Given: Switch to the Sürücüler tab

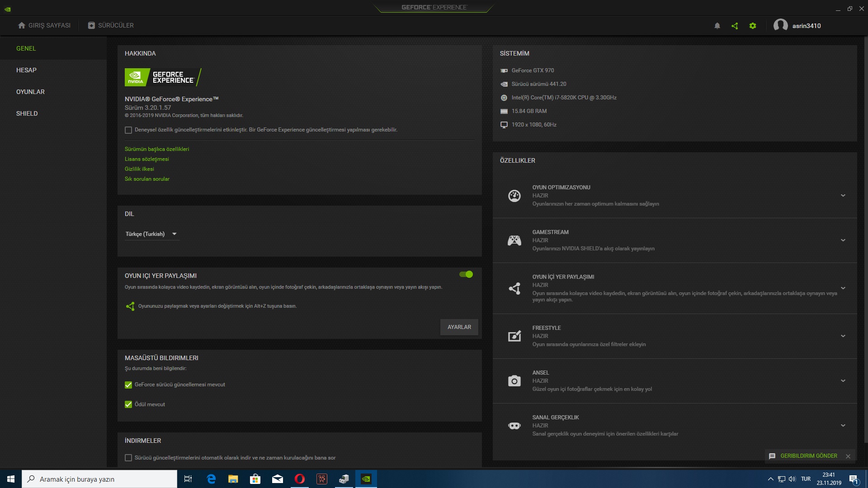Looking at the screenshot, I should click(111, 25).
